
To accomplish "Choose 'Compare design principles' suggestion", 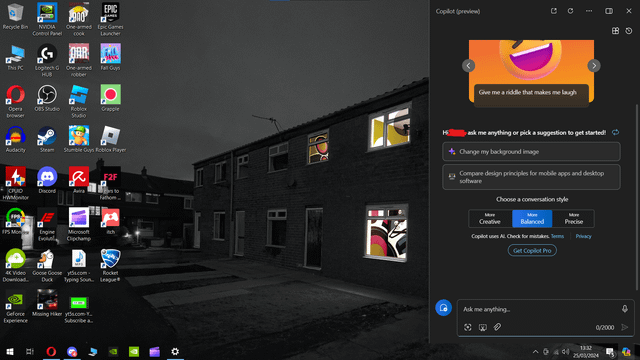I will pos(531,177).
